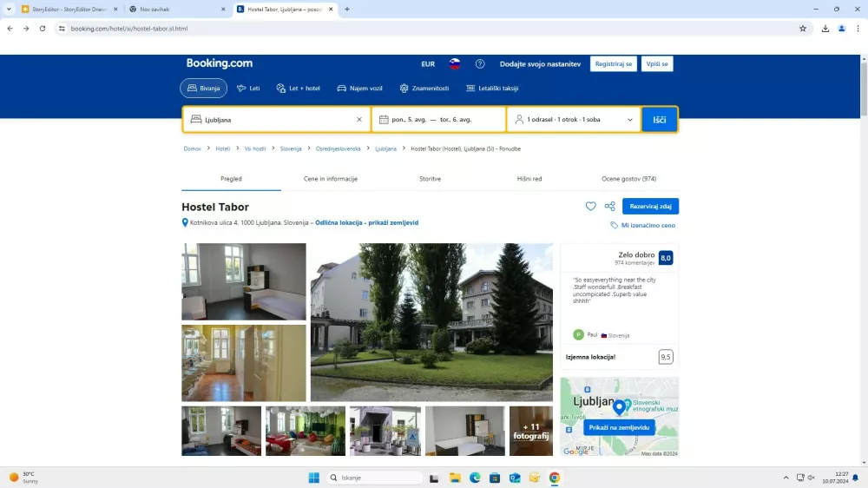Open the date picker for 5. avg. – 6. avg.

click(438, 120)
